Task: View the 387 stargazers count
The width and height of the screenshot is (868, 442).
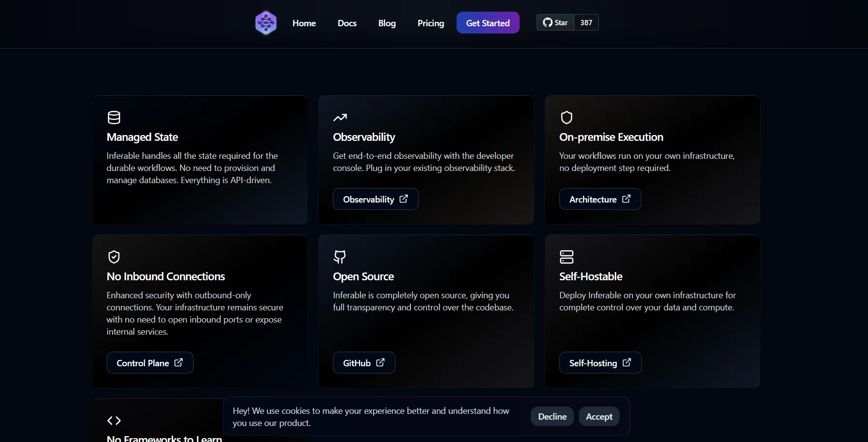Action: (586, 23)
